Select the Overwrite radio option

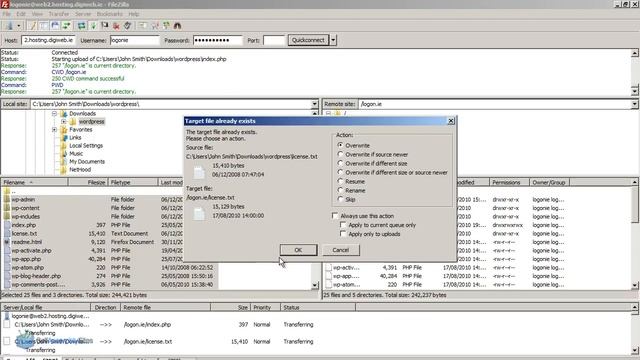point(340,145)
